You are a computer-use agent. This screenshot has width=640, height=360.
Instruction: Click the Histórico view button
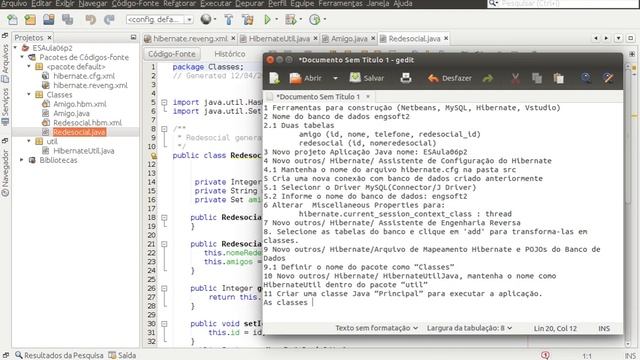[230, 54]
